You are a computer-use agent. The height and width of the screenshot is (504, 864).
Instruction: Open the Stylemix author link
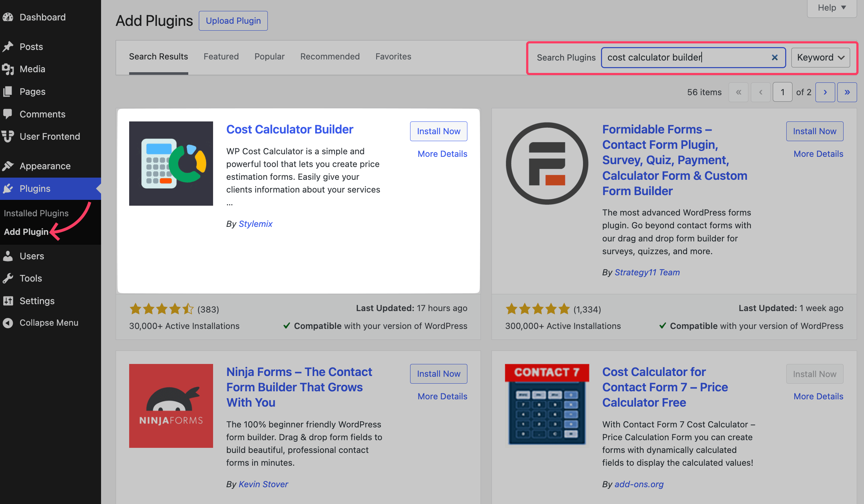point(255,224)
